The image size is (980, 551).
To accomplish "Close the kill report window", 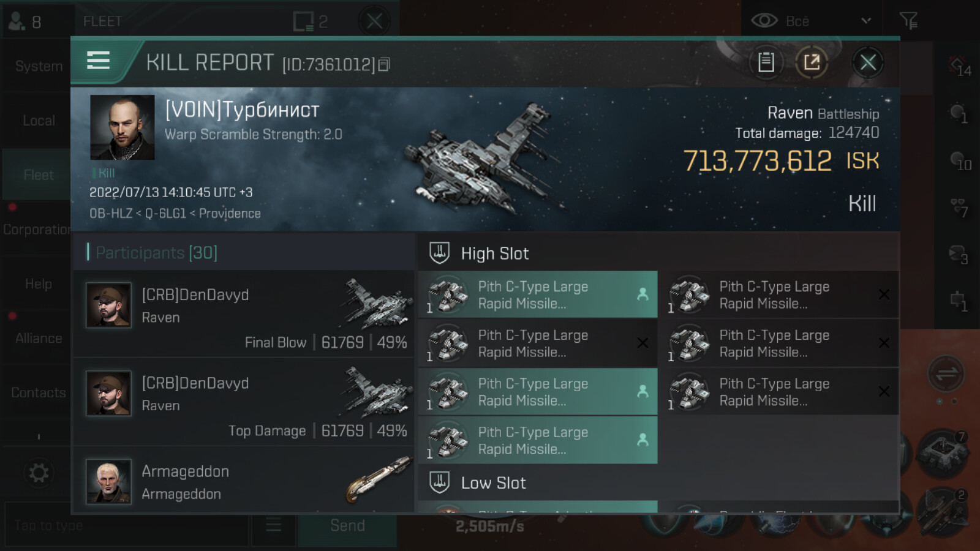I will coord(867,62).
